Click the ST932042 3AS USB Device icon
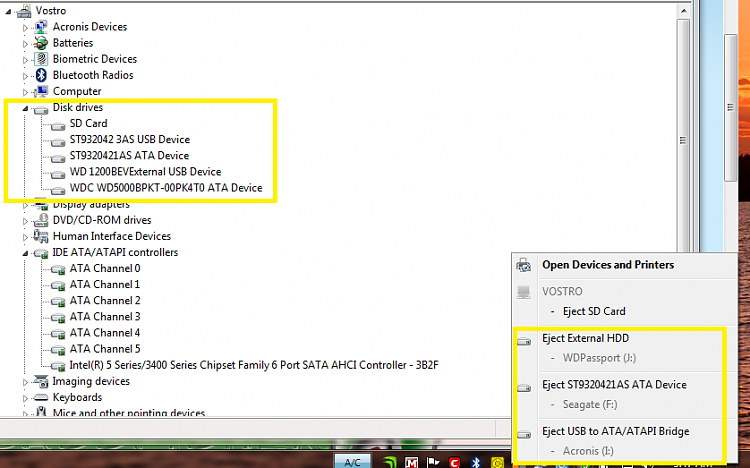750x468 pixels. coord(58,142)
